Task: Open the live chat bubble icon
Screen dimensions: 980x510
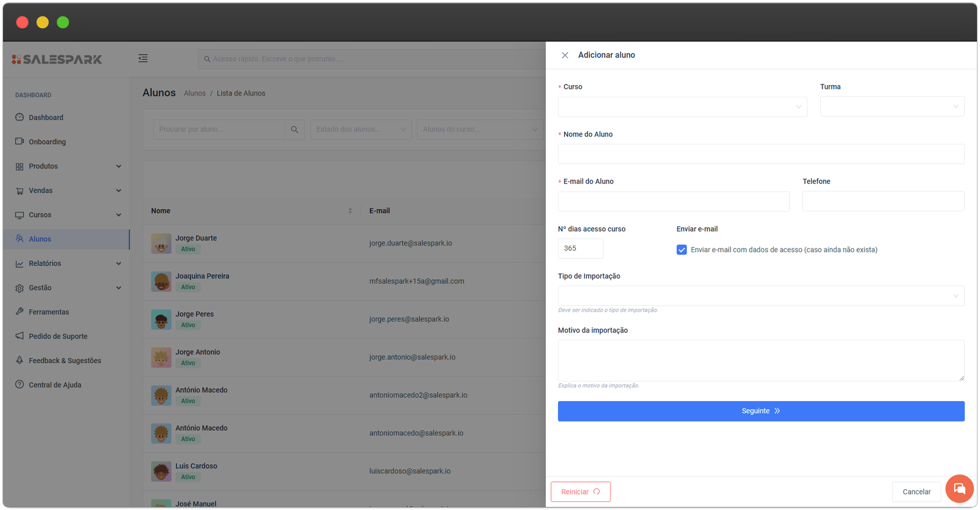Action: pyautogui.click(x=959, y=489)
